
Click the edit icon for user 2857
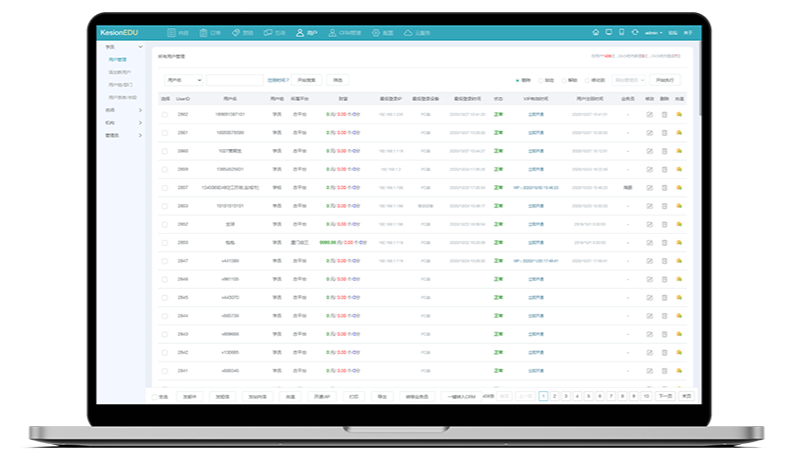[649, 187]
